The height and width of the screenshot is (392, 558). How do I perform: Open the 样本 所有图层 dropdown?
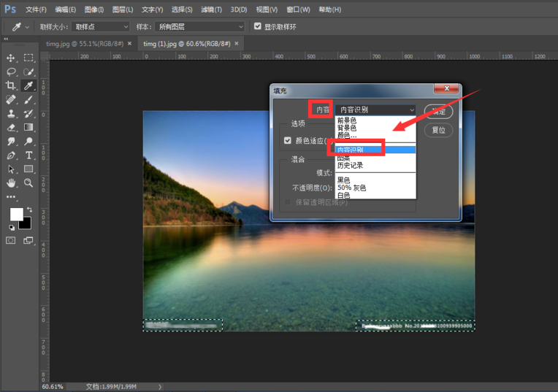click(x=199, y=26)
